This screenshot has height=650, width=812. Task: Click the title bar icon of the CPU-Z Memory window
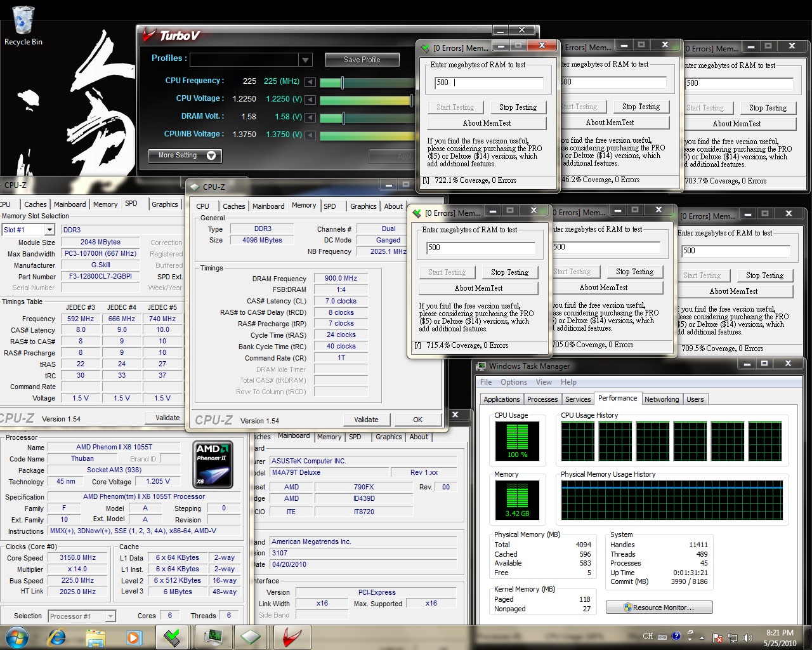pos(194,187)
